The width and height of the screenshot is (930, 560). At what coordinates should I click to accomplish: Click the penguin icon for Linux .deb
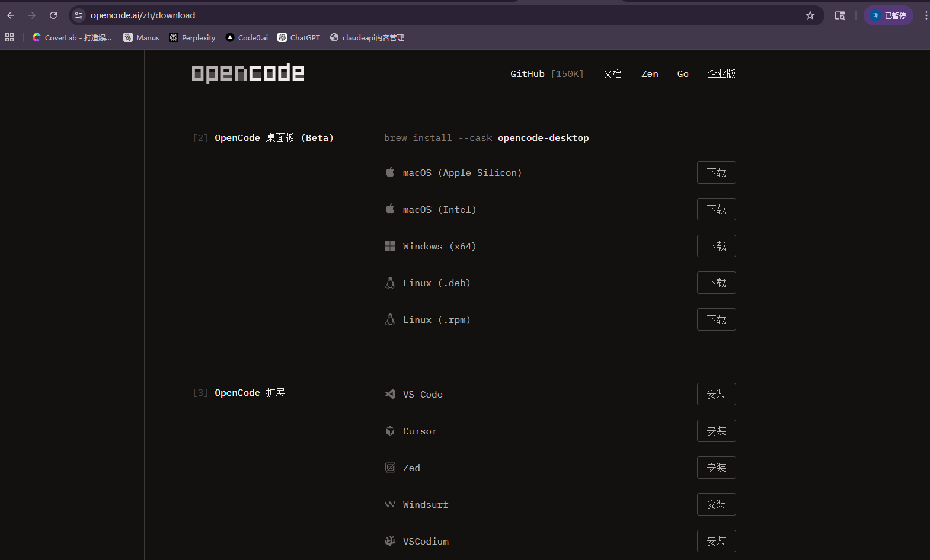[390, 283]
